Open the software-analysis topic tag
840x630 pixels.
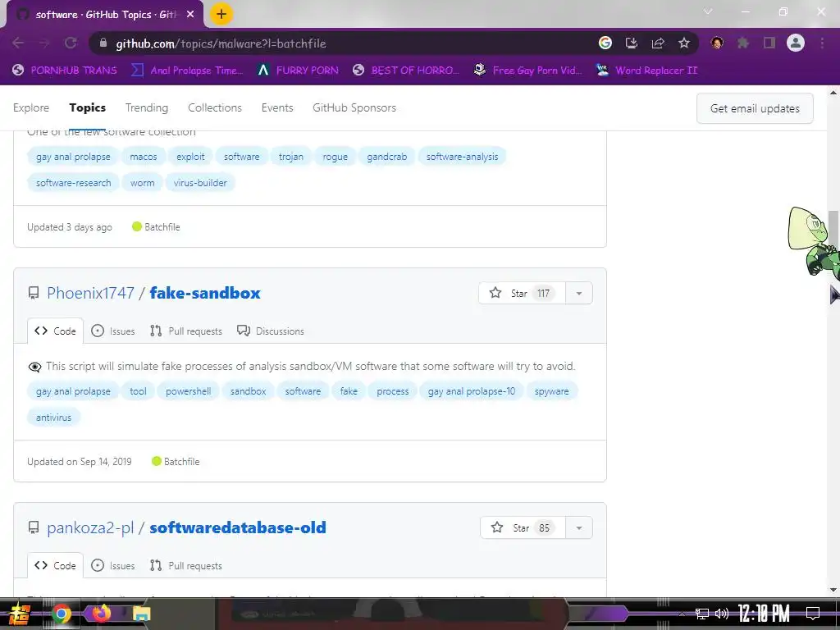(x=463, y=157)
